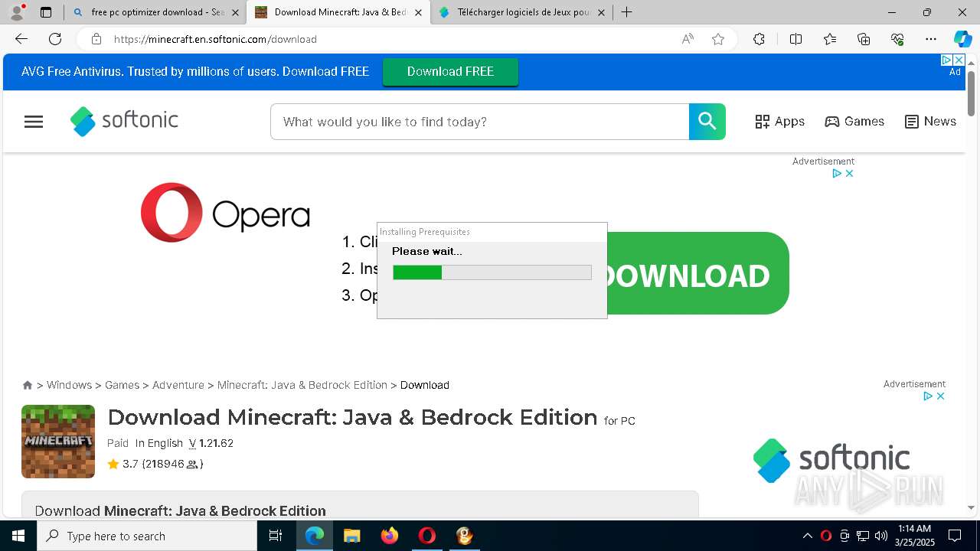Open Microsoft Edge from taskbar
Image resolution: width=980 pixels, height=551 pixels.
click(x=315, y=536)
